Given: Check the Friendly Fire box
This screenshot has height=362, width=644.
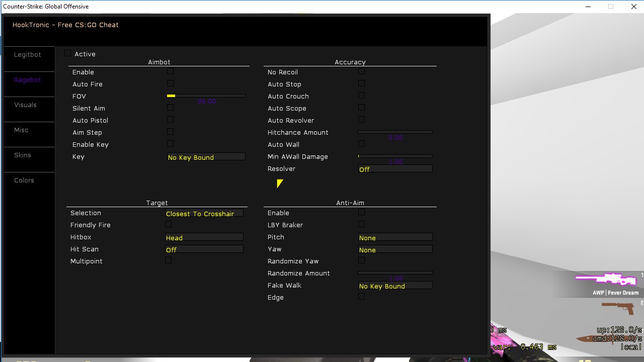Looking at the screenshot, I should (x=168, y=224).
